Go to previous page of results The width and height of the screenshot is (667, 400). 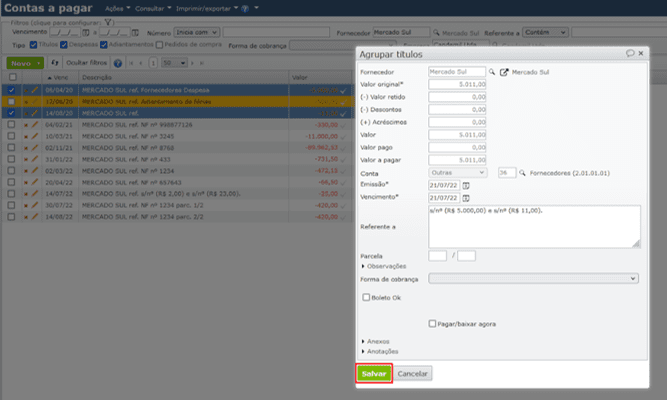coord(141,63)
